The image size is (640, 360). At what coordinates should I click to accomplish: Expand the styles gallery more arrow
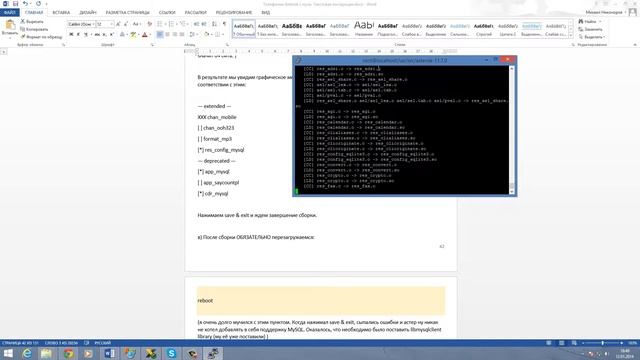click(571, 36)
